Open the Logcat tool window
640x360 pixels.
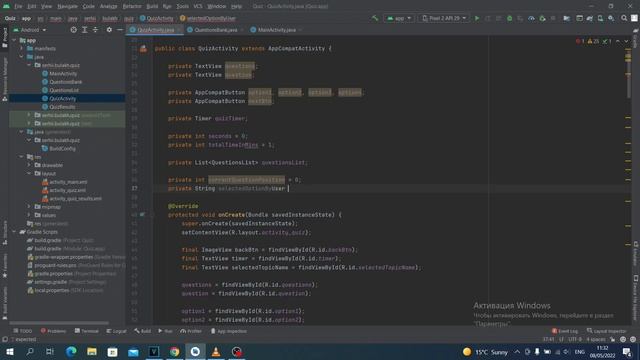coord(117,331)
